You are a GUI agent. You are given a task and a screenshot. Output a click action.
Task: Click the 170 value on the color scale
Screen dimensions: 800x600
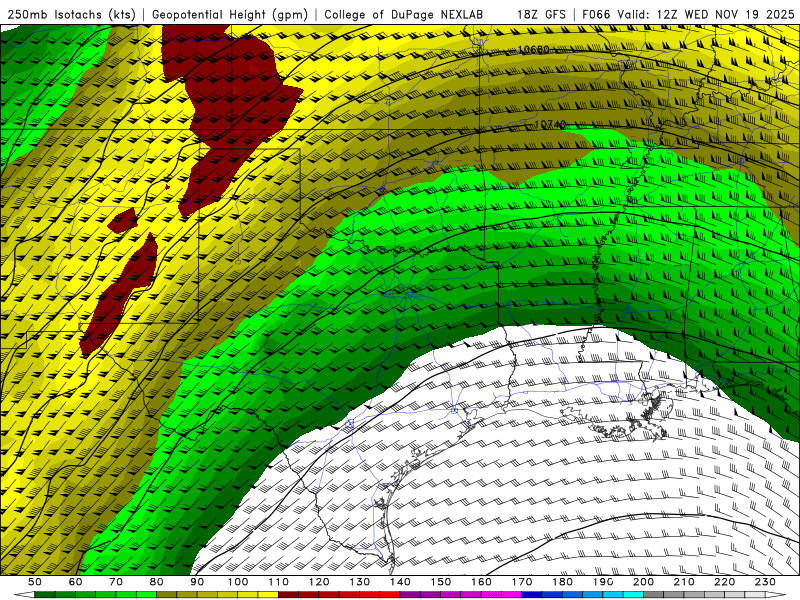[522, 582]
